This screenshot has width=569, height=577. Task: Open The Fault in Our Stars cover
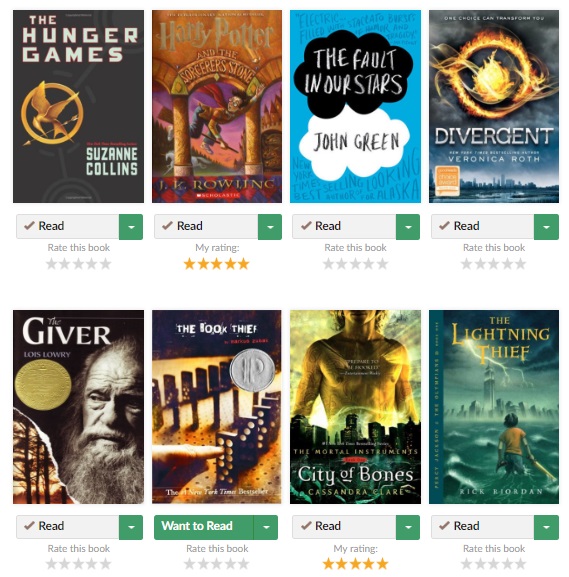pyautogui.click(x=355, y=106)
